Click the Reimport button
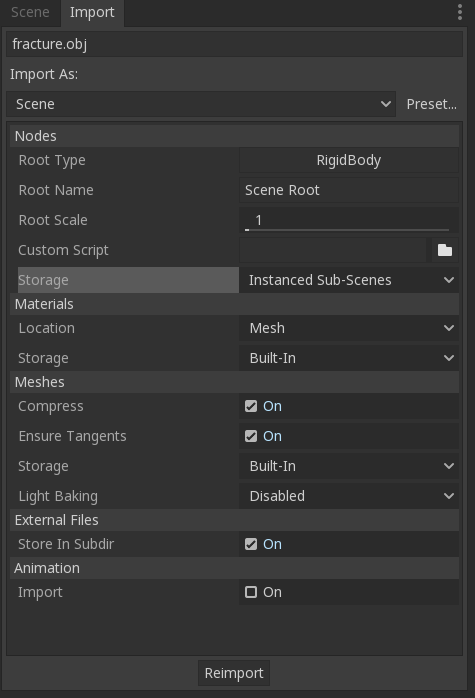The height and width of the screenshot is (698, 475). [234, 673]
